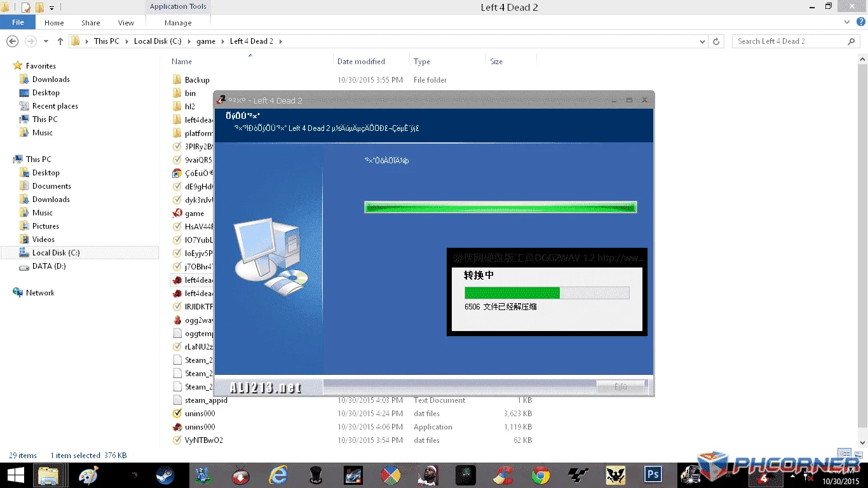Click the installer's green progress bar
Viewport: 868px width, 488px height.
(500, 207)
